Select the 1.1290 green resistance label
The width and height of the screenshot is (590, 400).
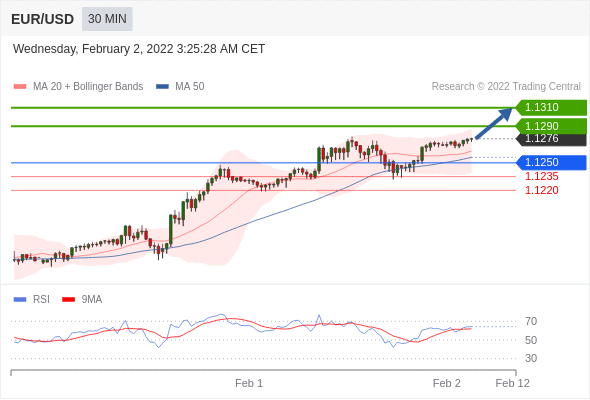(x=551, y=126)
